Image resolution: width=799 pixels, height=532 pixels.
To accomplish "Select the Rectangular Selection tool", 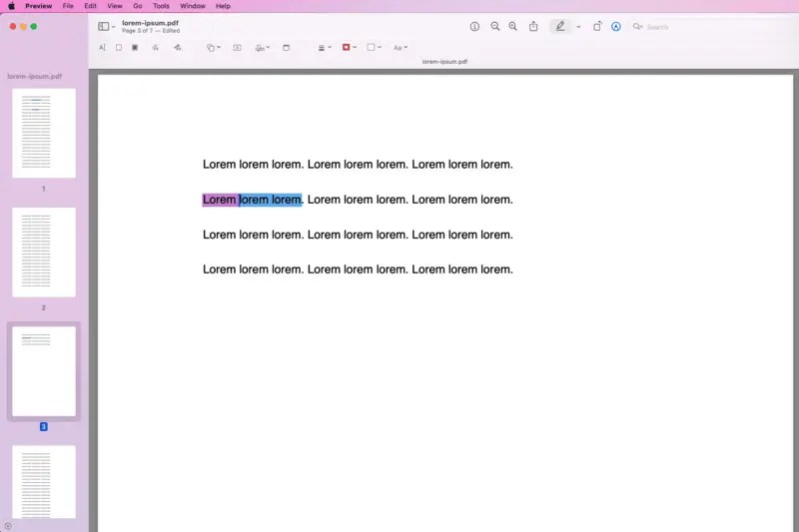I will tap(119, 47).
